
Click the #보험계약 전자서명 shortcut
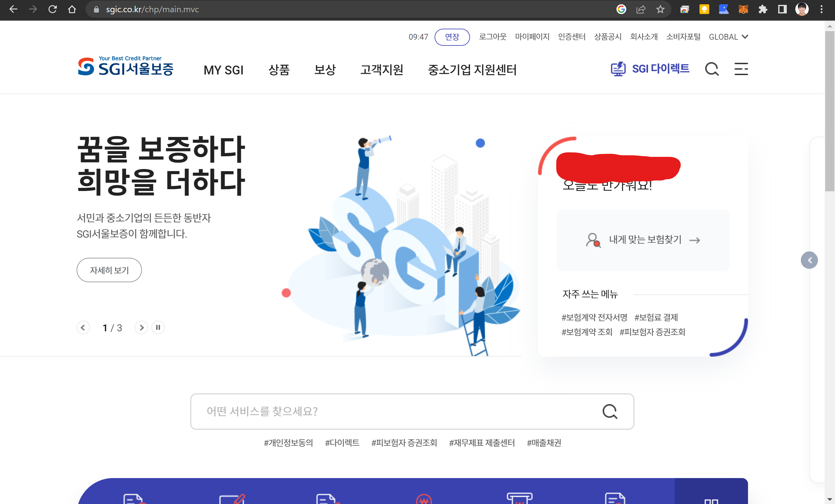click(594, 317)
